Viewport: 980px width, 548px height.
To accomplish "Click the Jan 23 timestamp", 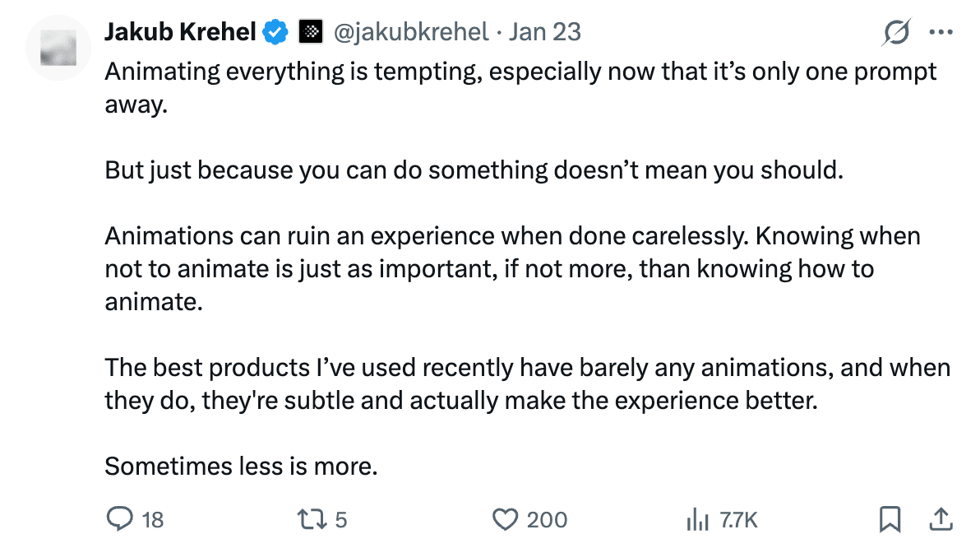I will click(x=544, y=33).
